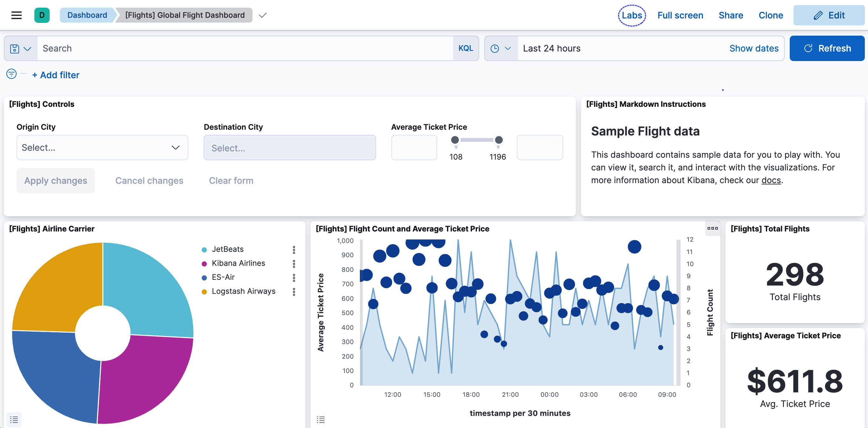Screen dimensions: 868x428
Task: Click the Refresh button to reload data
Action: pyautogui.click(x=827, y=48)
